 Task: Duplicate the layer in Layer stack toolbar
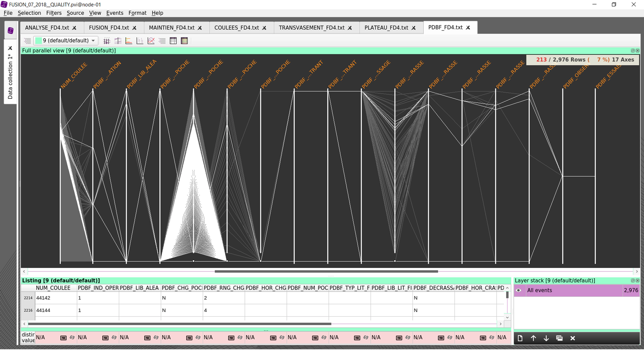(559, 338)
